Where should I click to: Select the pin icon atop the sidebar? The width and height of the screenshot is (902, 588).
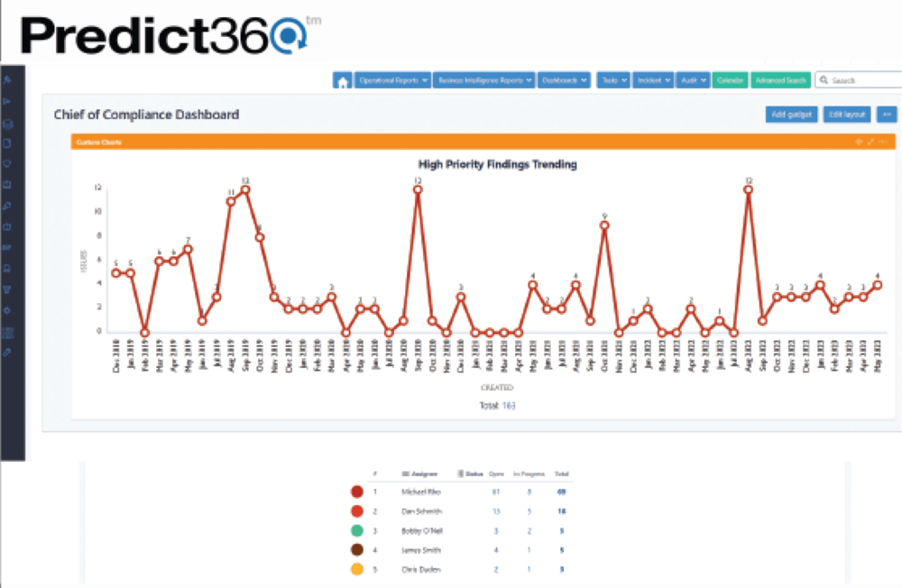[7, 79]
